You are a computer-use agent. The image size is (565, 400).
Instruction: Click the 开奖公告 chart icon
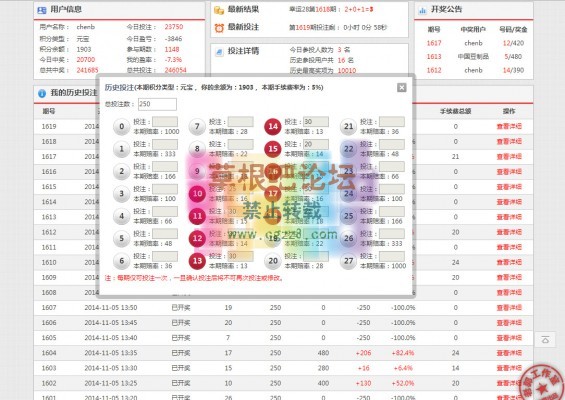(x=422, y=10)
